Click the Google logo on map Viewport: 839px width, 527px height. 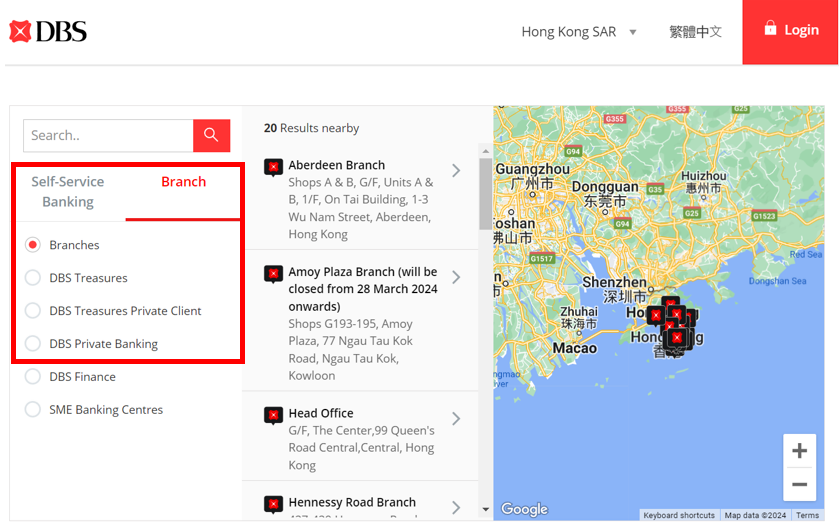coord(524,509)
